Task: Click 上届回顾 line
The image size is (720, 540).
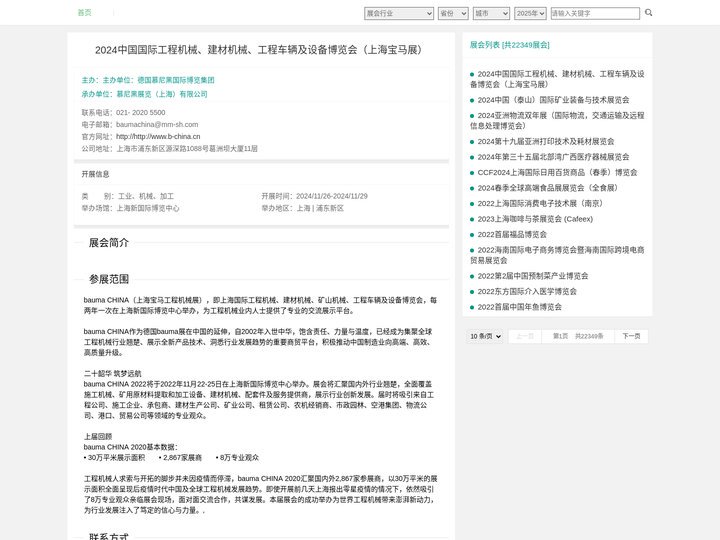Action: pyautogui.click(x=98, y=436)
